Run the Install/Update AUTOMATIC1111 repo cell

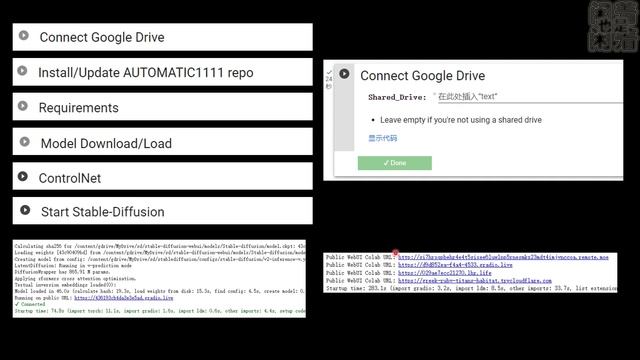[22, 71]
